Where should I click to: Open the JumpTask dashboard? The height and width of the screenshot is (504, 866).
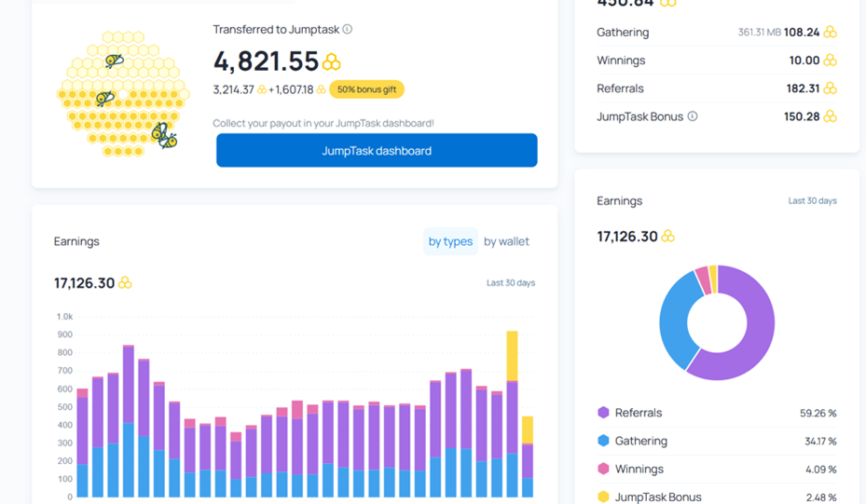point(377,151)
